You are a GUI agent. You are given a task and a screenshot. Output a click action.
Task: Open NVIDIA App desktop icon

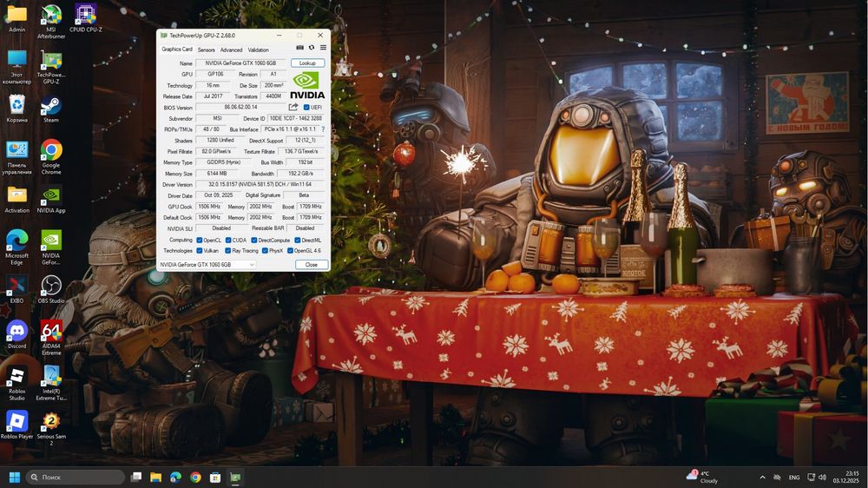(x=51, y=200)
